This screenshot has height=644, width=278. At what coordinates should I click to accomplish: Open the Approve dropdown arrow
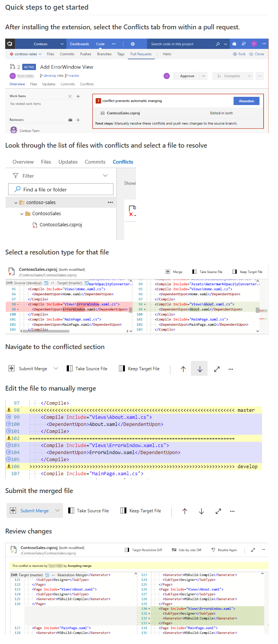click(x=203, y=76)
